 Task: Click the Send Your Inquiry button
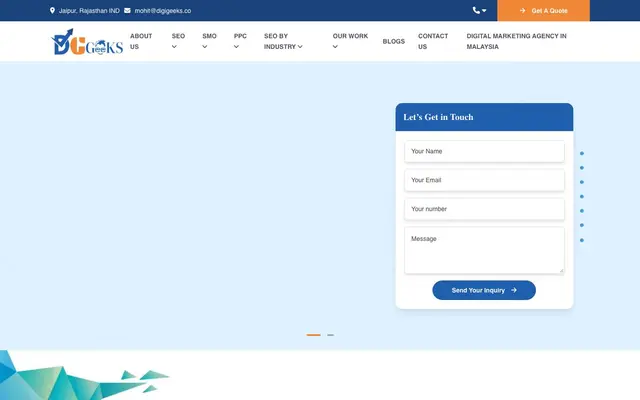pyautogui.click(x=484, y=290)
